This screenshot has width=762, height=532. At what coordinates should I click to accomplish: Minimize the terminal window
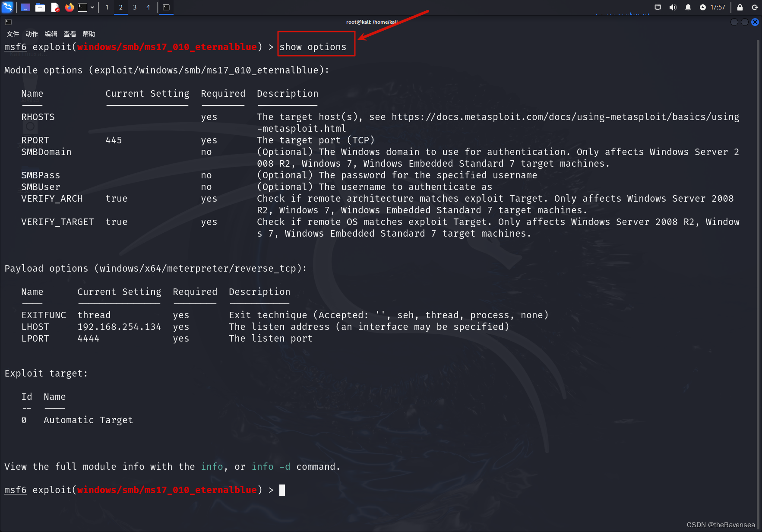pyautogui.click(x=734, y=22)
